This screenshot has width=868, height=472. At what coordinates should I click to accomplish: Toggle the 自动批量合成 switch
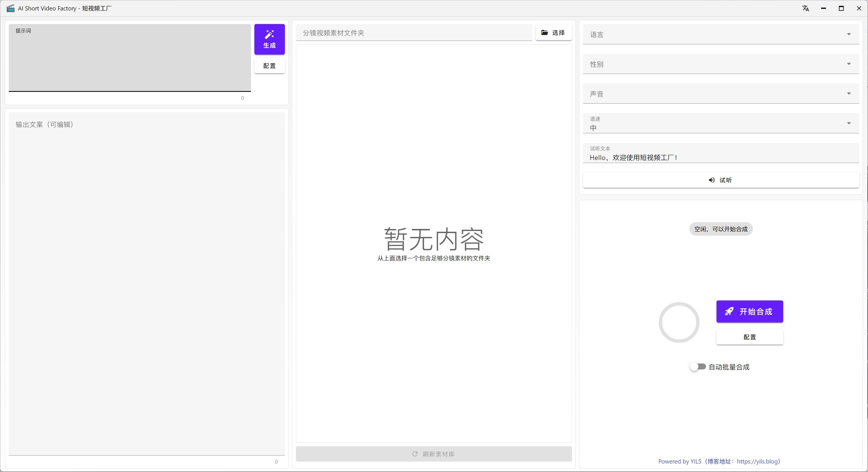coord(697,367)
